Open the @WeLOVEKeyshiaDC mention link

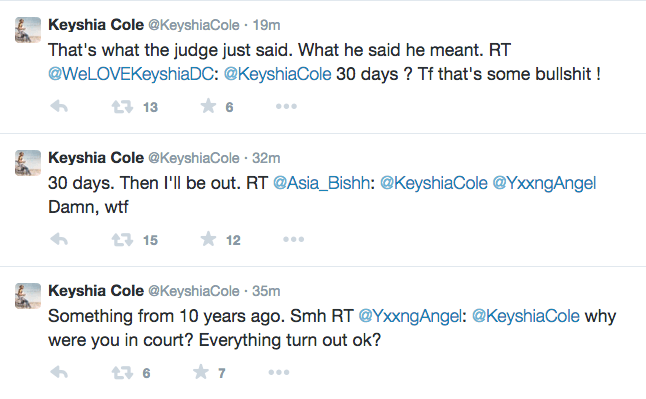tap(131, 74)
